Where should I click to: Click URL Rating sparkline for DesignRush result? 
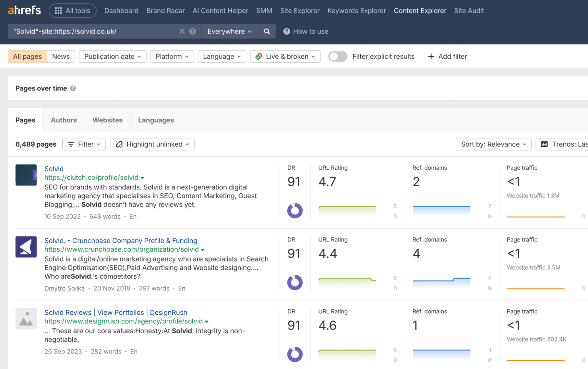[347, 355]
